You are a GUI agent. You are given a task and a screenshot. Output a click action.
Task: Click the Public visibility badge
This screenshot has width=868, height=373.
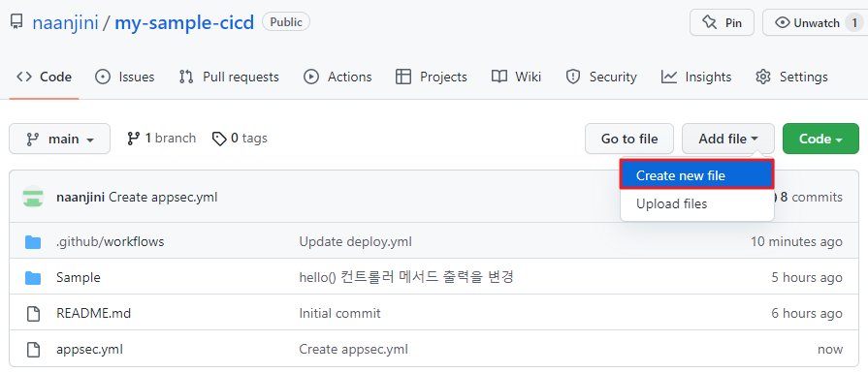(286, 22)
